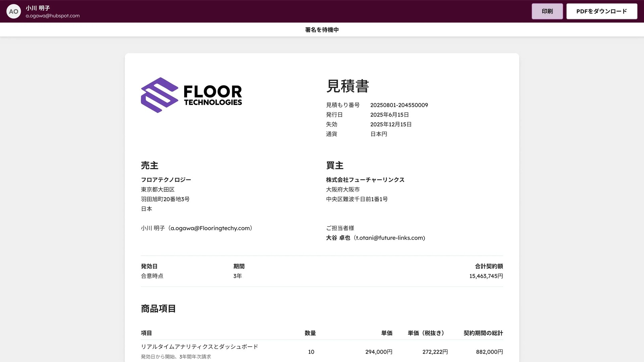Click the 売主 seller heading
This screenshot has height=362, width=644.
(150, 165)
